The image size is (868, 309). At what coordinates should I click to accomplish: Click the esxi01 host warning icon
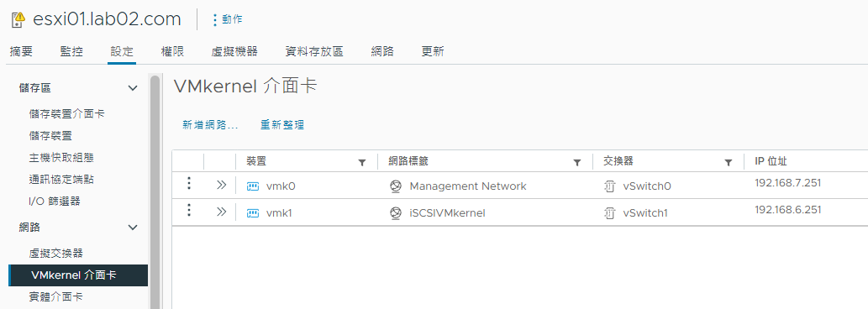(18, 20)
